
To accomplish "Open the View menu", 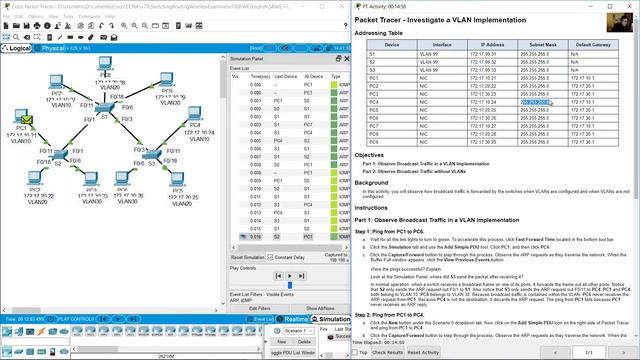I will pyautogui.click(x=53, y=16).
